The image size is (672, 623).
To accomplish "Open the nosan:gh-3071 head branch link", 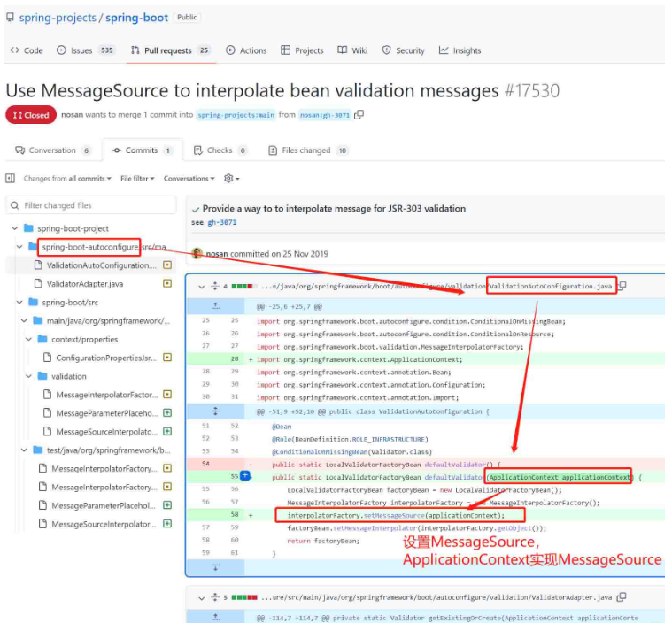I will [324, 115].
